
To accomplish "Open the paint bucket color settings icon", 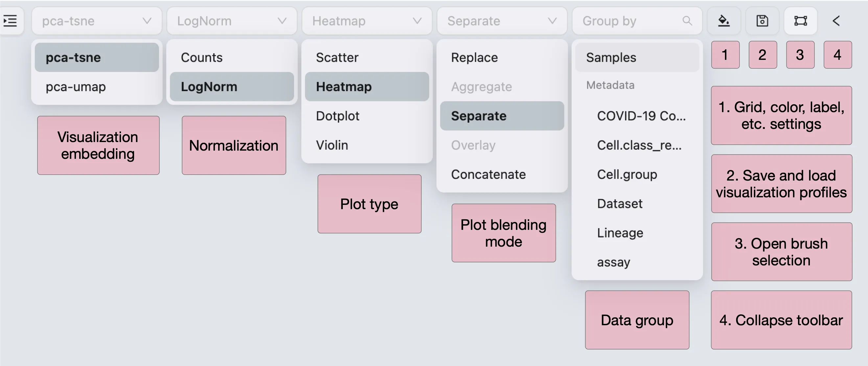I will click(x=724, y=21).
